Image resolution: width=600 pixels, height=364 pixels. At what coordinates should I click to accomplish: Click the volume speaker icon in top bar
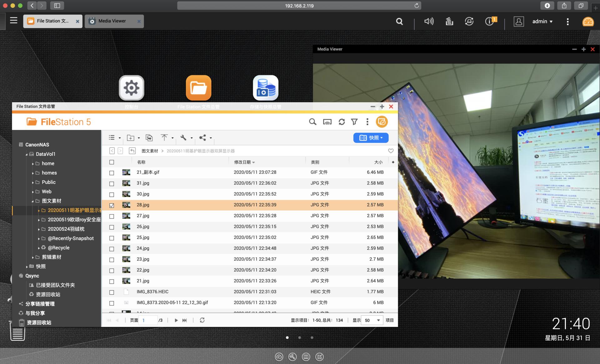click(428, 21)
